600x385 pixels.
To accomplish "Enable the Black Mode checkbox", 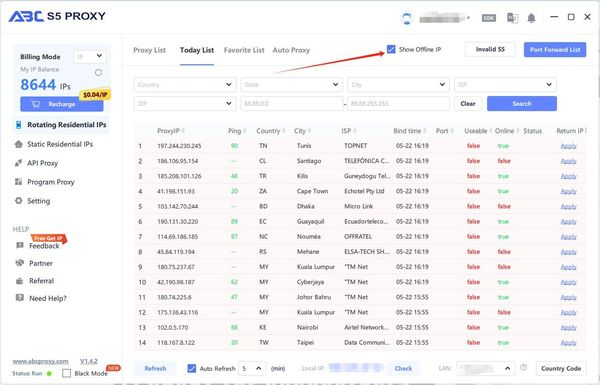I will coord(66,373).
